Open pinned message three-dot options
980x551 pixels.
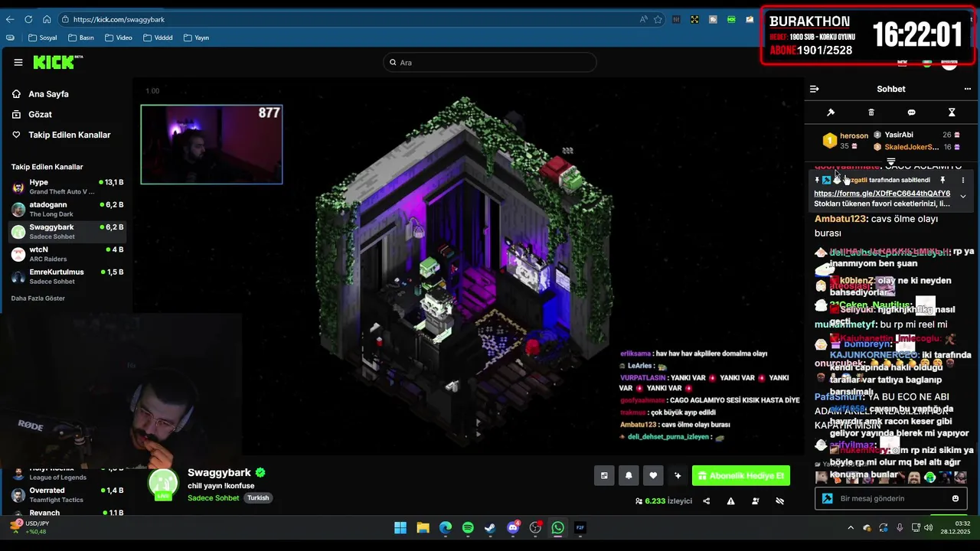[x=963, y=181]
